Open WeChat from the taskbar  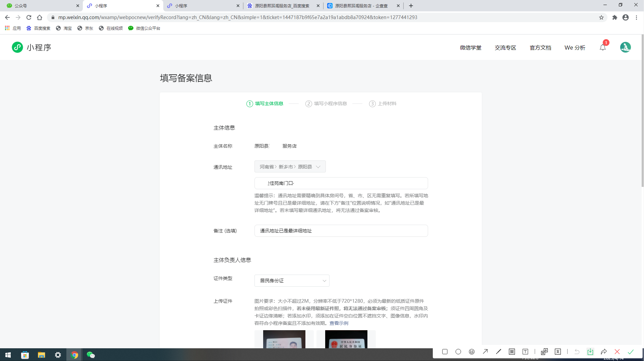[x=91, y=355]
